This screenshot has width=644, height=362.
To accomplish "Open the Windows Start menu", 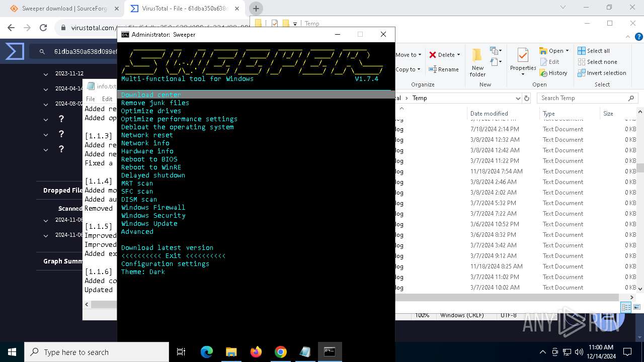I will [x=12, y=352].
